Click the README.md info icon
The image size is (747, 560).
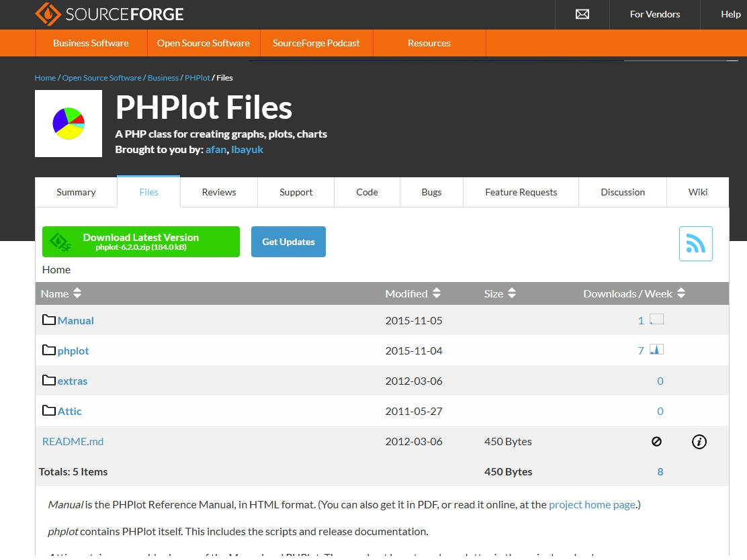[x=699, y=441]
